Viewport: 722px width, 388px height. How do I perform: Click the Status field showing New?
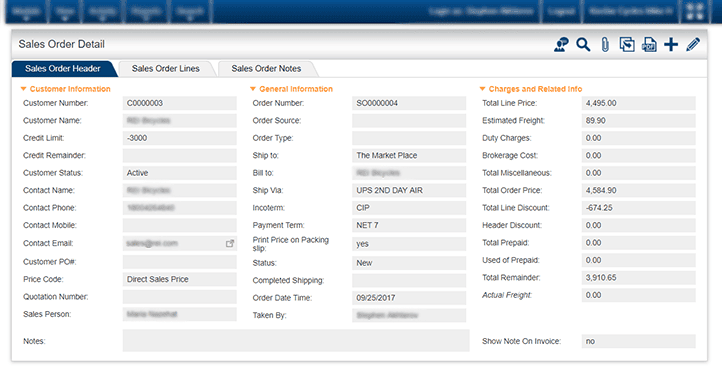(409, 263)
